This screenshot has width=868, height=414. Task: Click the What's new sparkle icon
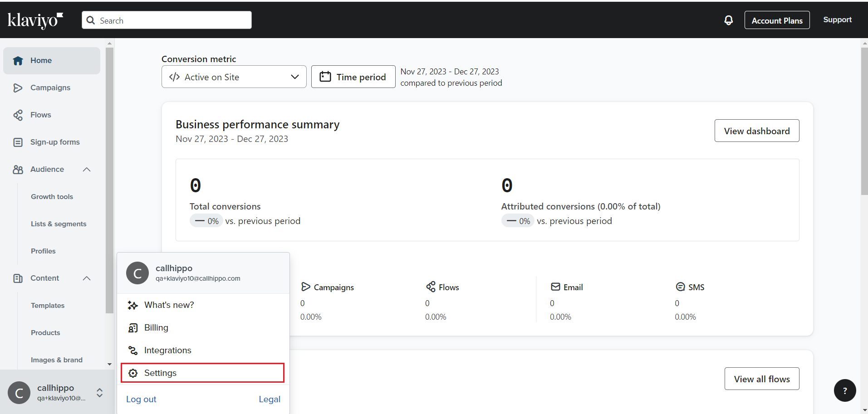click(132, 305)
